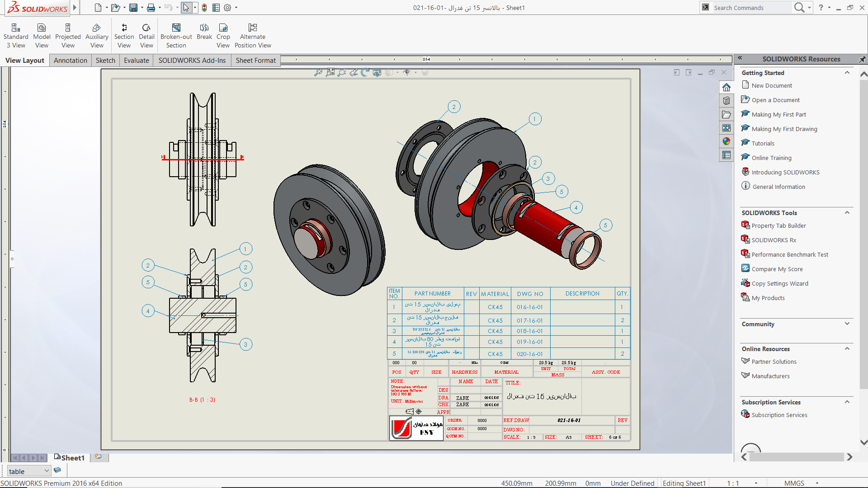Switch to the Annotation tab
The image size is (868, 488).
(70, 61)
